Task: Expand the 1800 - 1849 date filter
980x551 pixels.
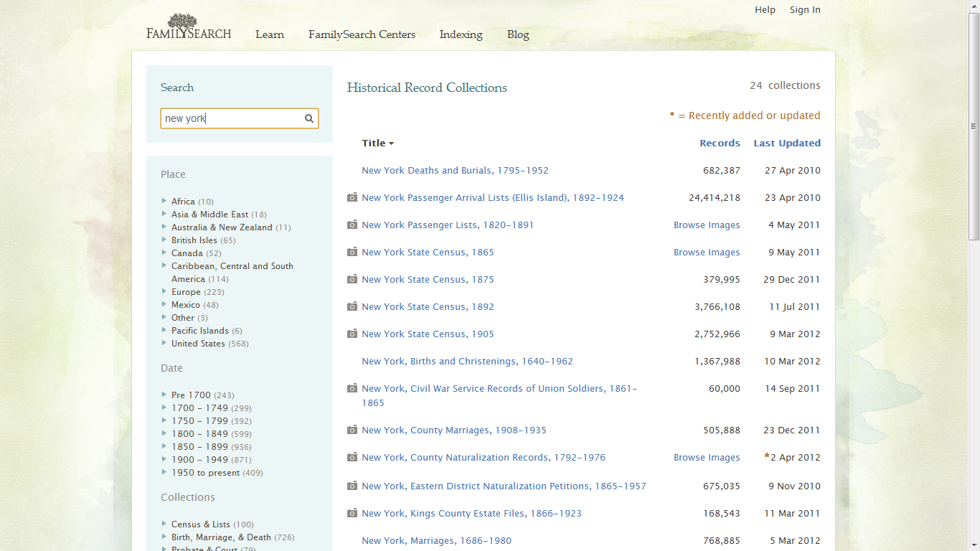Action: 164,433
